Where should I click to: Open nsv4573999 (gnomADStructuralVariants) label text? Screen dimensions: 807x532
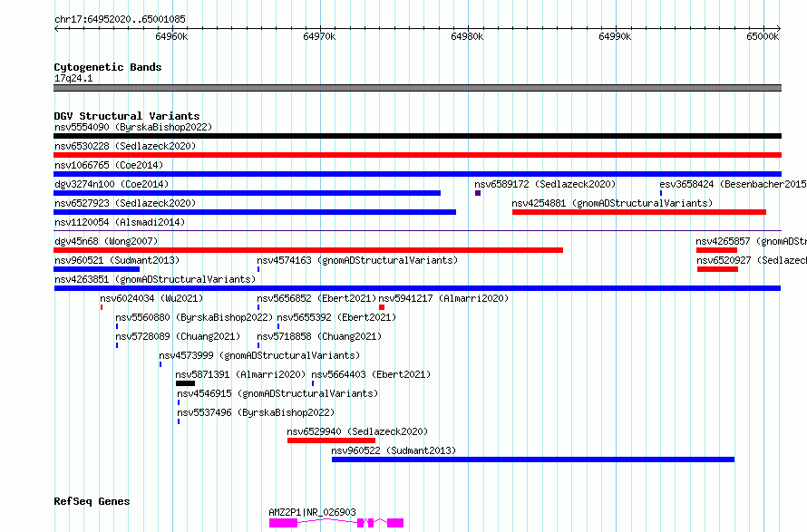[x=259, y=355]
